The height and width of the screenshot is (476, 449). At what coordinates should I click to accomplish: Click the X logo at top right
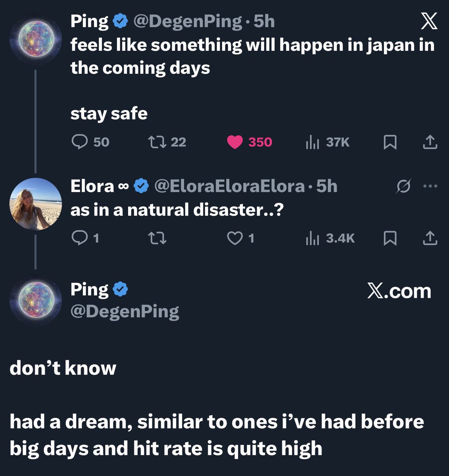coord(429,21)
